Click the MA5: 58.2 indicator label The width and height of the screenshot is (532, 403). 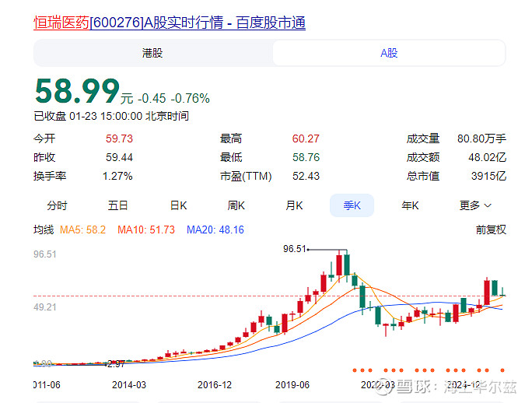[82, 230]
